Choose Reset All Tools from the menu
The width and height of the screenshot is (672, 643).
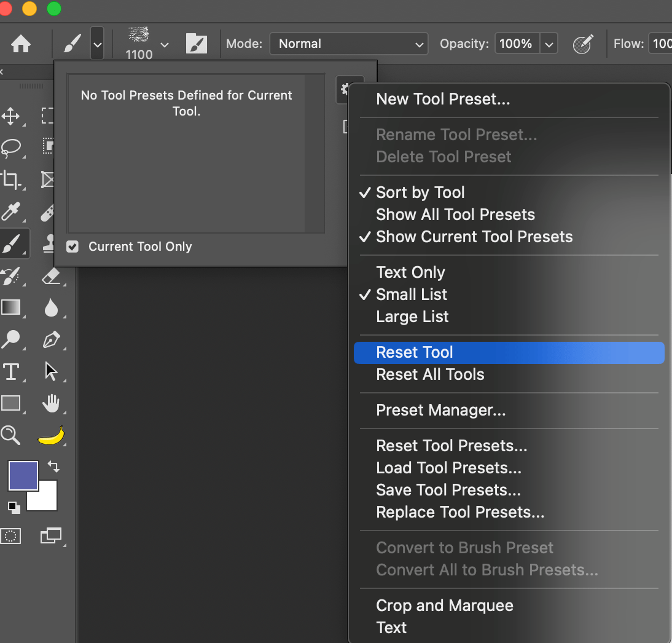430,374
